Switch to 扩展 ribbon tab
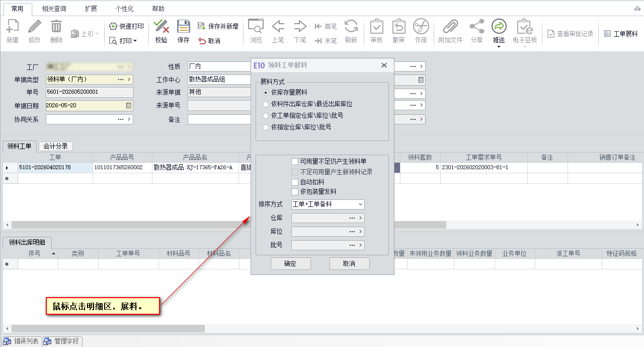This screenshot has width=644, height=347. coord(91,9)
